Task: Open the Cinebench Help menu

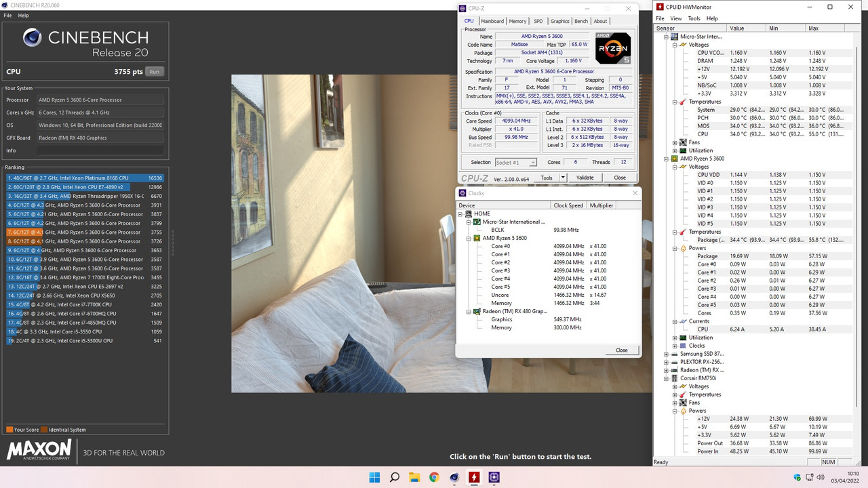Action: point(23,15)
